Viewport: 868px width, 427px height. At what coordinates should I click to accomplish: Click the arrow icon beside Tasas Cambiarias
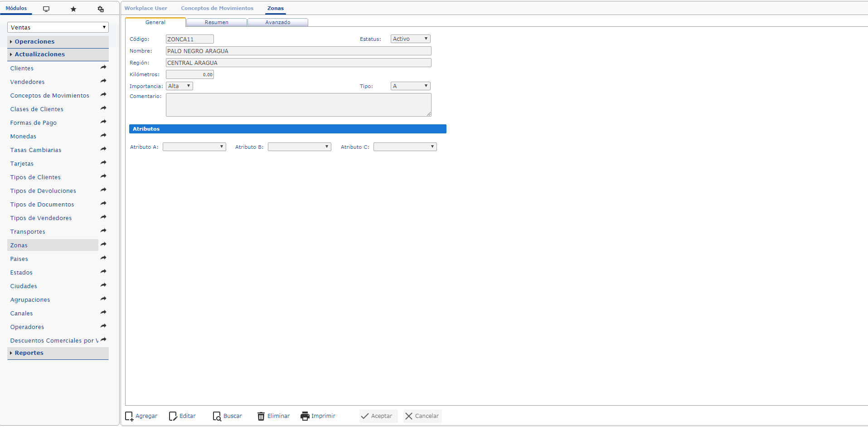tap(103, 149)
